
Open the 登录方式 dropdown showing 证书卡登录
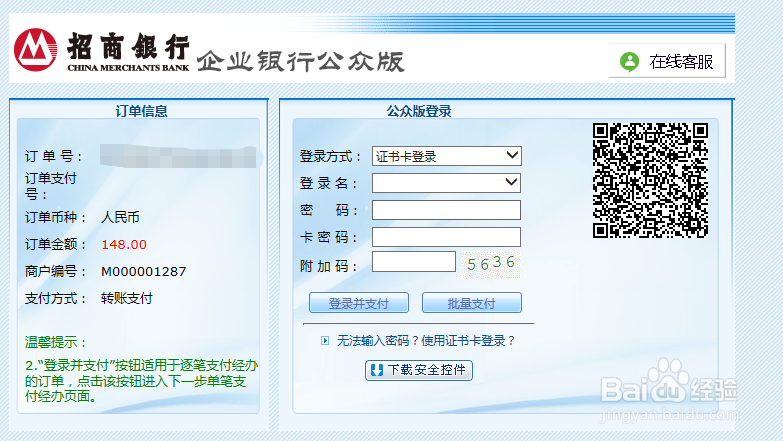click(x=446, y=156)
